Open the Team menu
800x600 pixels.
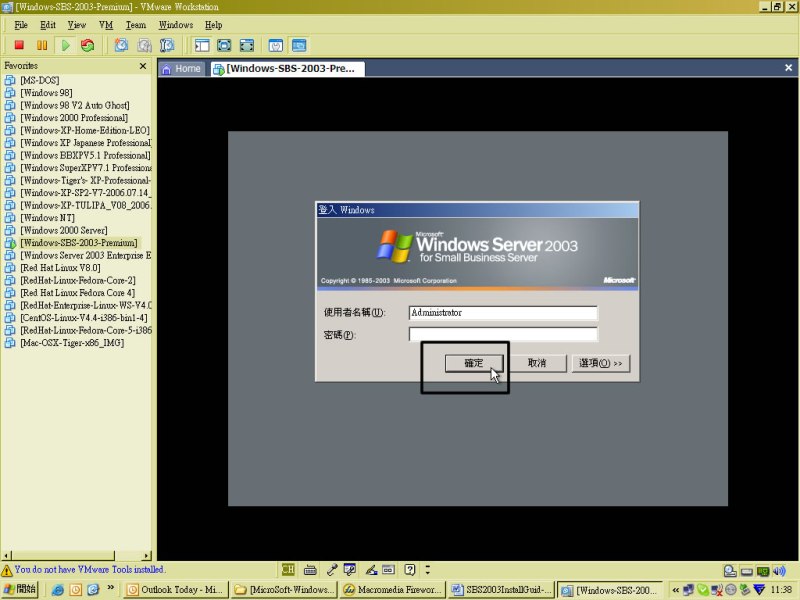[x=136, y=24]
